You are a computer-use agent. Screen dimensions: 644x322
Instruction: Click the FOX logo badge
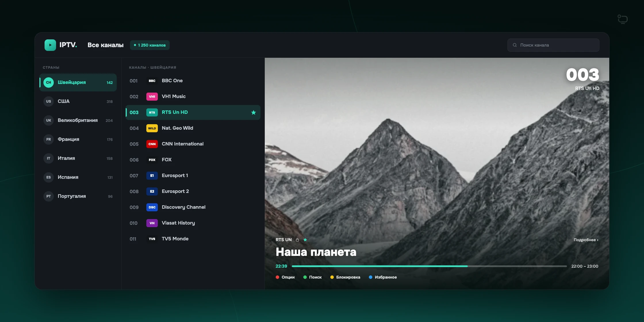[152, 160]
